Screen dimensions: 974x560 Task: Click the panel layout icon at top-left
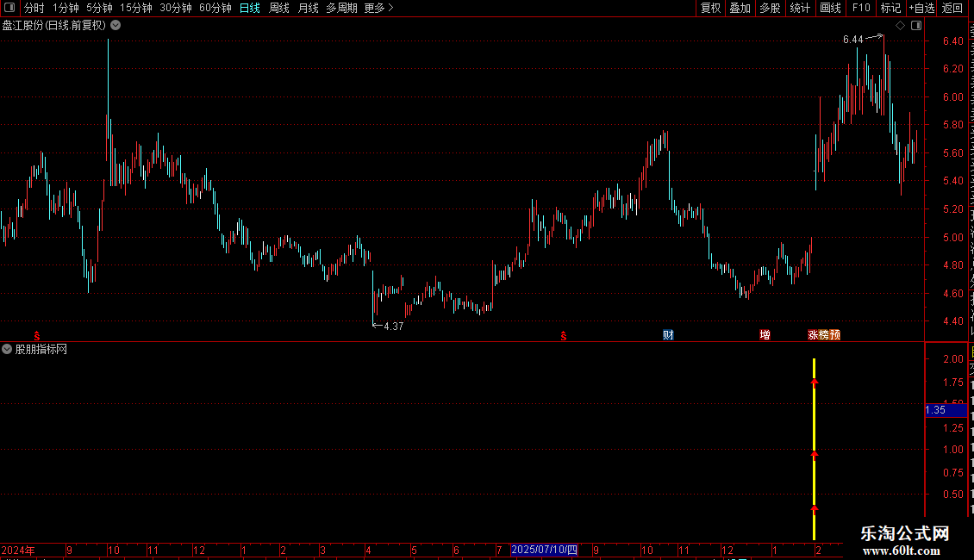click(x=9, y=8)
